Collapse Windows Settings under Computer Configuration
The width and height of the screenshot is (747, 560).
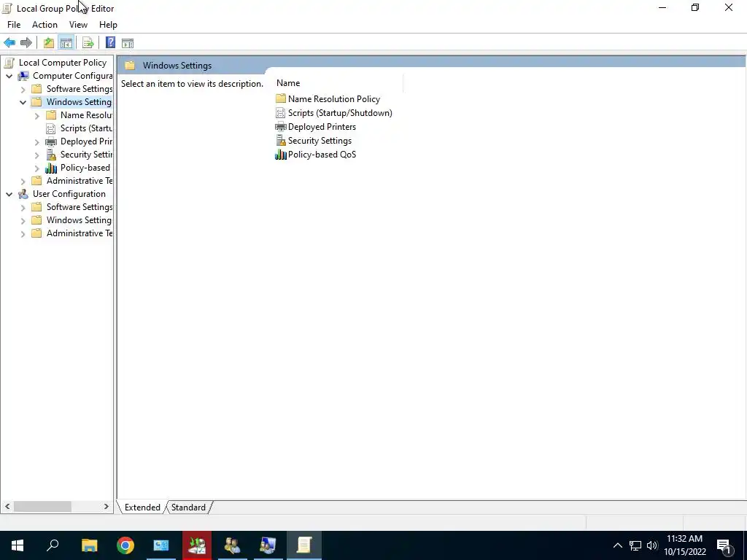pyautogui.click(x=23, y=102)
